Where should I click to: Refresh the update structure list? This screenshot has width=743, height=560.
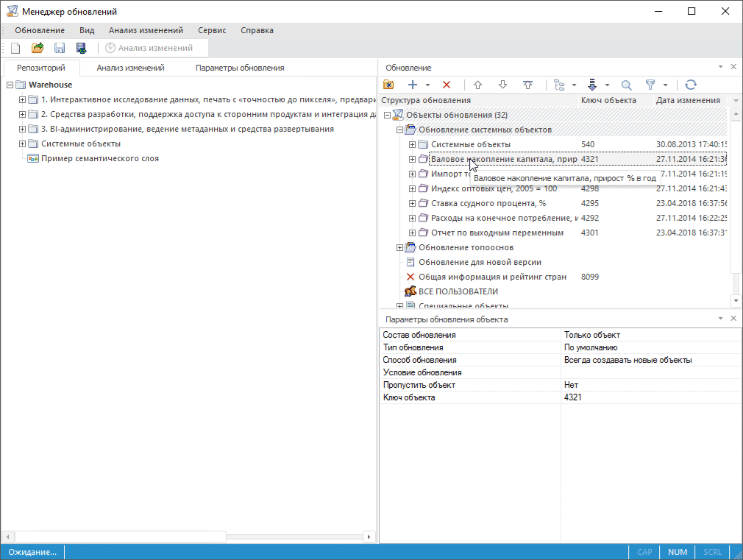(x=690, y=85)
